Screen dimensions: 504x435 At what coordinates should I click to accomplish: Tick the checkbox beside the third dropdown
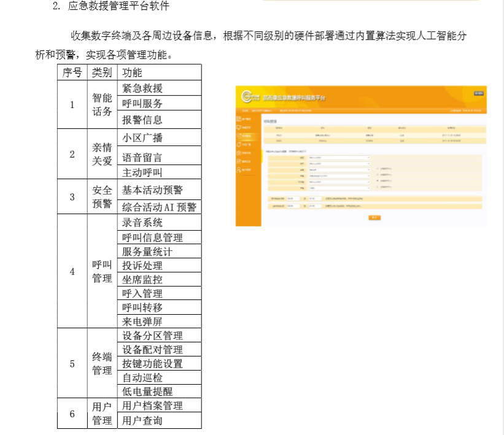[377, 169]
